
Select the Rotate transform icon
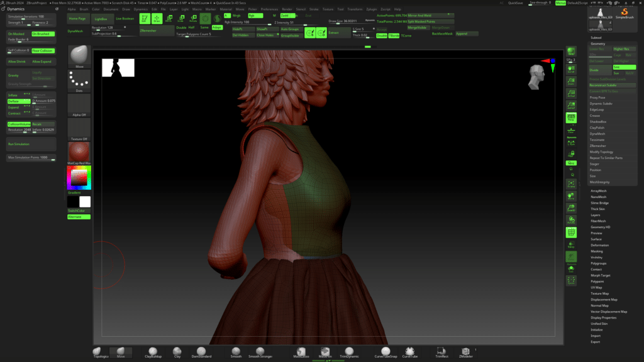(192, 18)
